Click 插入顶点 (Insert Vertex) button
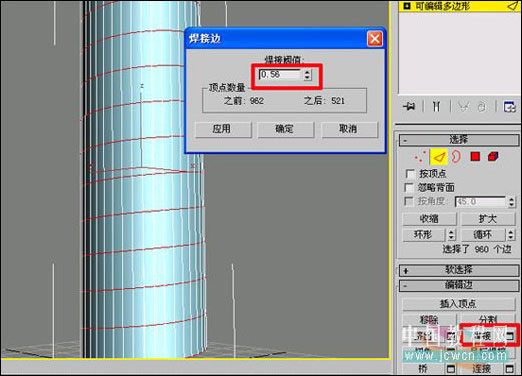The height and width of the screenshot is (376, 522). (459, 304)
